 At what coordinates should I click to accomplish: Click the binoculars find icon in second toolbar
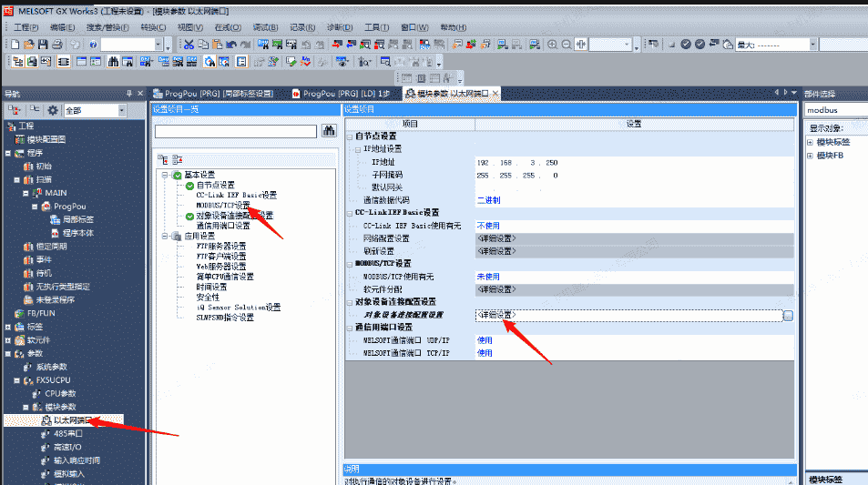click(x=114, y=62)
